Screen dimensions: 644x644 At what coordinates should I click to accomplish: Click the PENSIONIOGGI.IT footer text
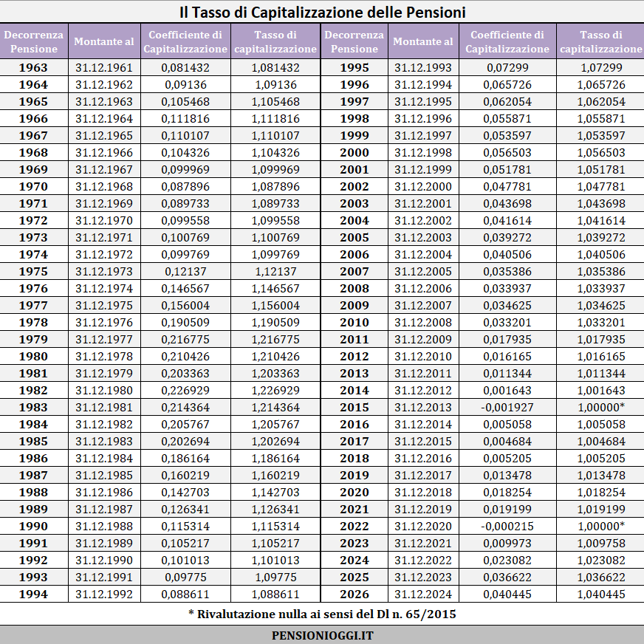tap(322, 635)
